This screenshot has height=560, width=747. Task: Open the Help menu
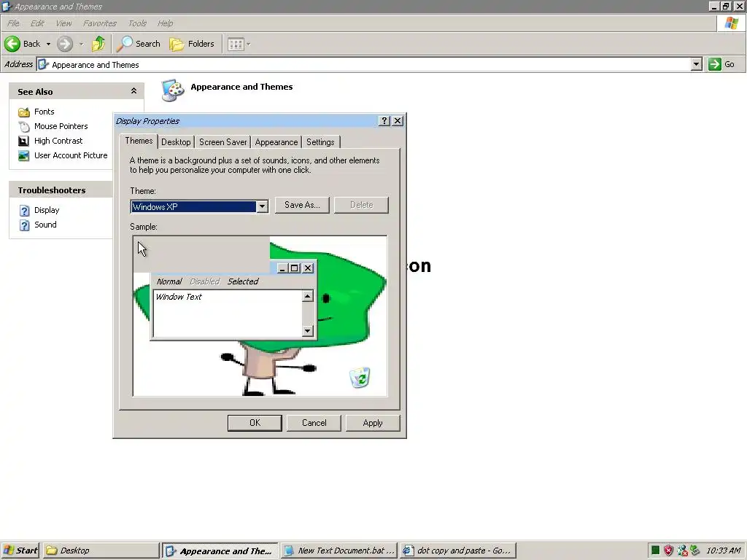[166, 23]
